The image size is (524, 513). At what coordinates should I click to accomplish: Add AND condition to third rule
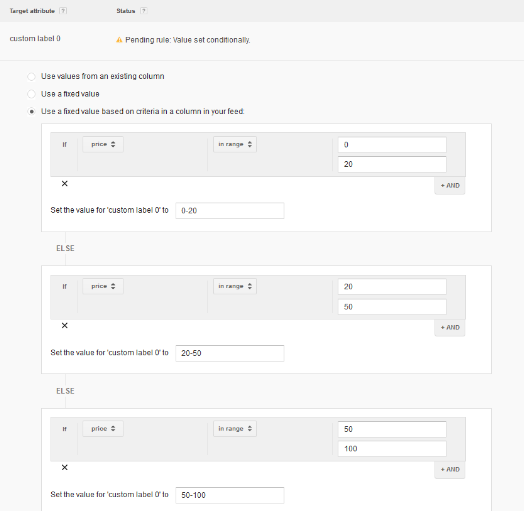point(450,470)
